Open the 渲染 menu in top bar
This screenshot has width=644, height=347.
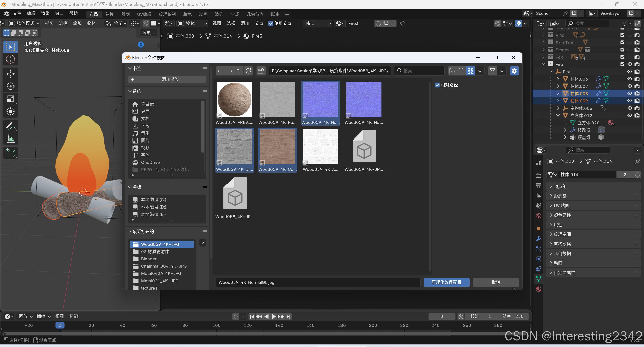pos(45,13)
